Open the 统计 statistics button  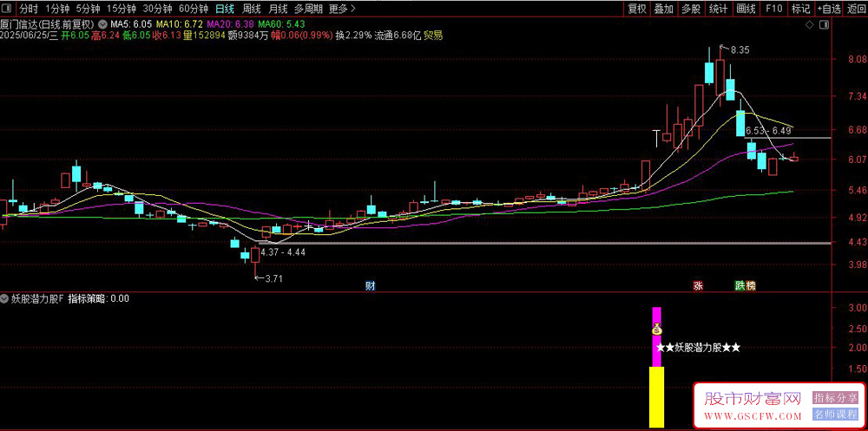coord(718,9)
